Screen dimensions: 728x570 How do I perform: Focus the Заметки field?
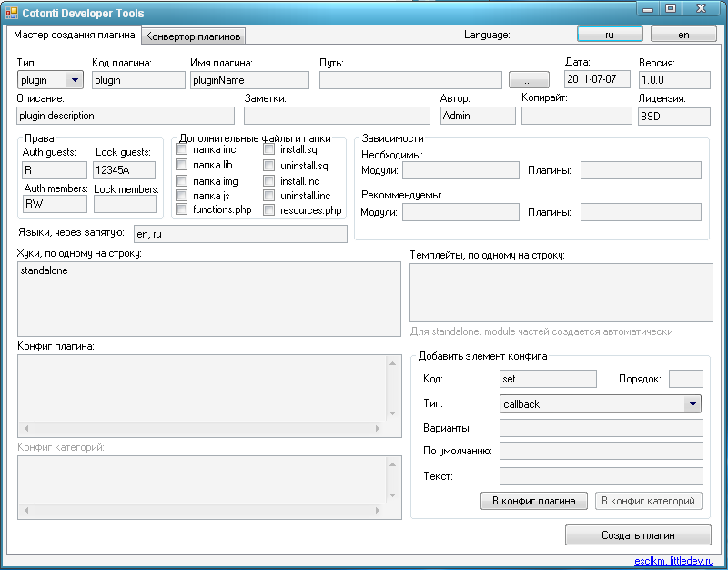pos(337,116)
